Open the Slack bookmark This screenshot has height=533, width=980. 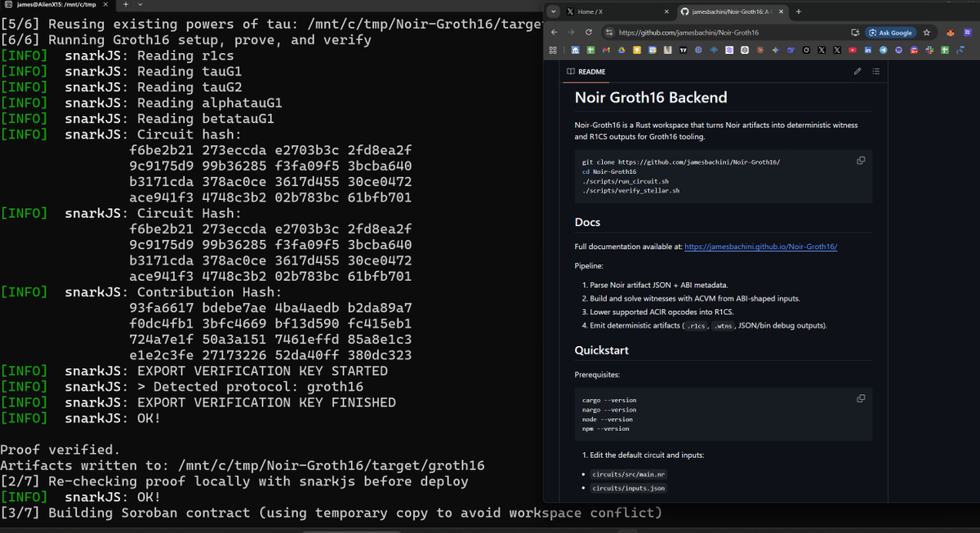[929, 50]
